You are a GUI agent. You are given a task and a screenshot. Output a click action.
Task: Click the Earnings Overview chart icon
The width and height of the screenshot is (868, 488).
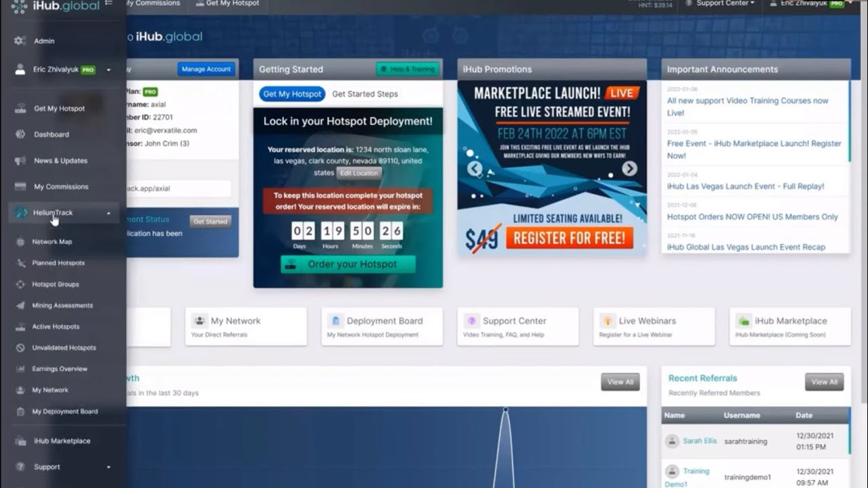[20, 369]
